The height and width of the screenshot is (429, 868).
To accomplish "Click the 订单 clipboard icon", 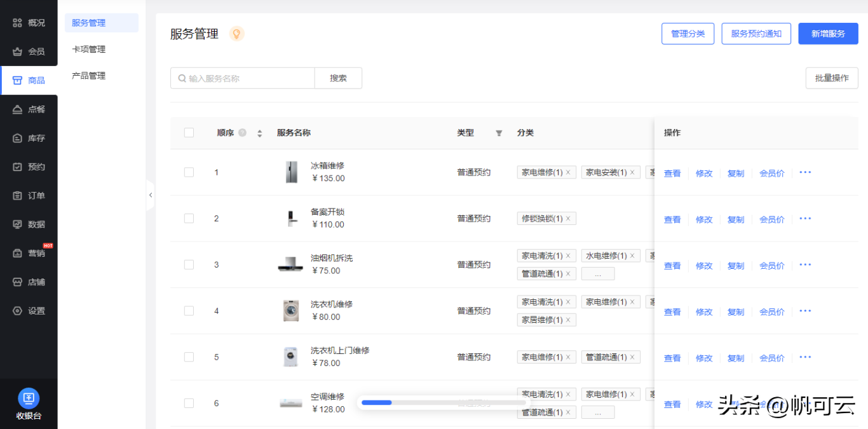I will pos(18,196).
